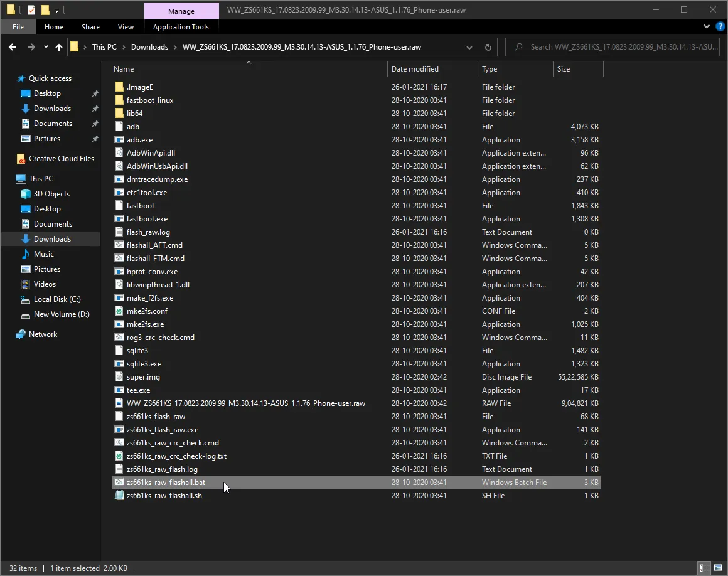Expand the address bar history dropdown
Image resolution: width=728 pixels, height=576 pixels.
click(x=469, y=47)
